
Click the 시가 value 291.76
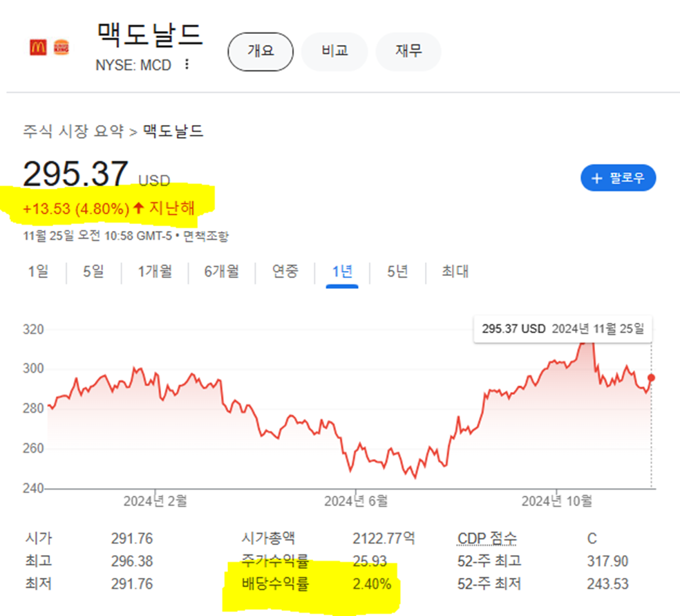132,539
